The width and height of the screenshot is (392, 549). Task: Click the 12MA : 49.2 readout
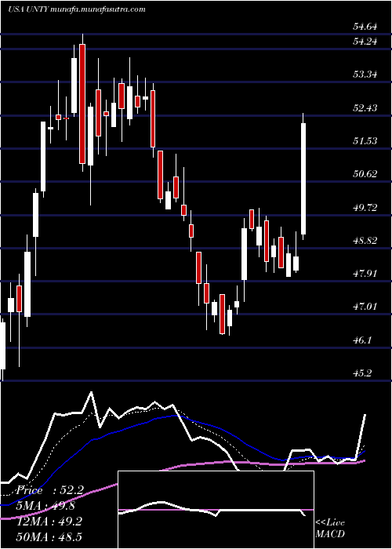(49, 522)
